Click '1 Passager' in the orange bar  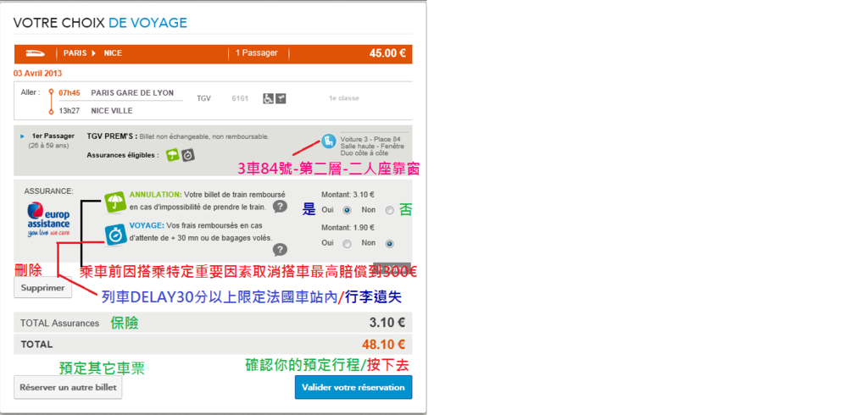coord(257,53)
